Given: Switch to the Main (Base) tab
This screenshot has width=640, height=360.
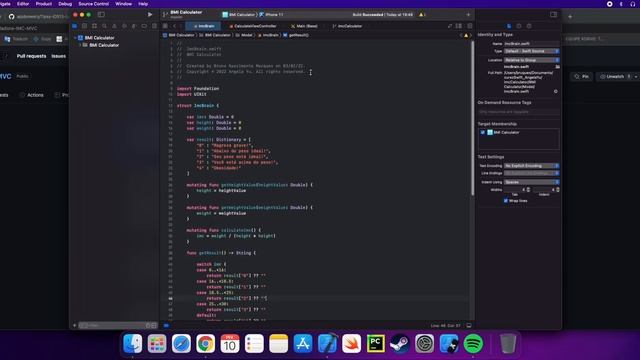Looking at the screenshot, I should (304, 26).
